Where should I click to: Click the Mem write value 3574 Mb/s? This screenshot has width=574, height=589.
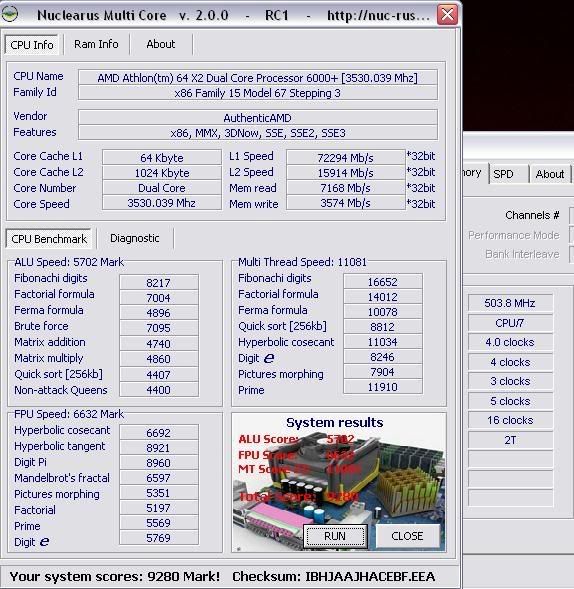point(346,203)
